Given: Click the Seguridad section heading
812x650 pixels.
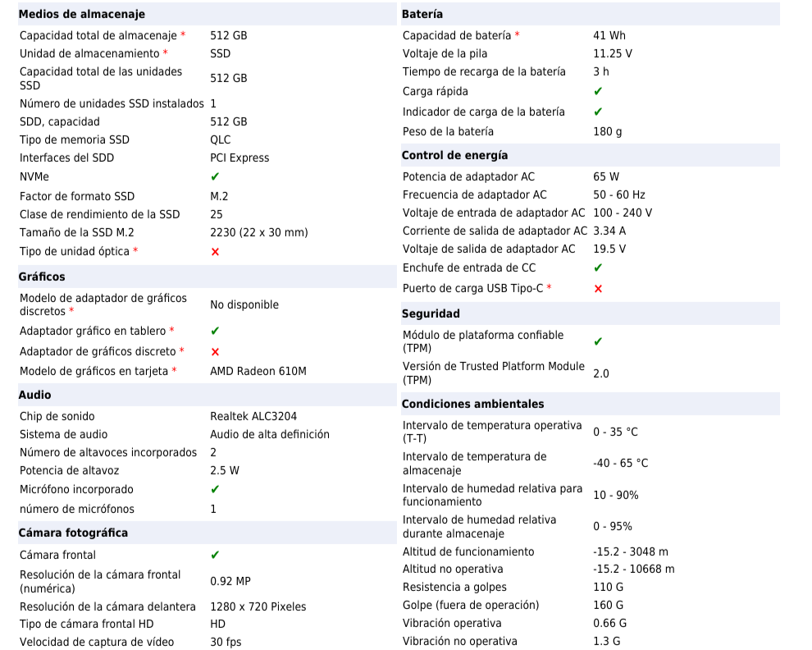Looking at the screenshot, I should click(x=431, y=314).
